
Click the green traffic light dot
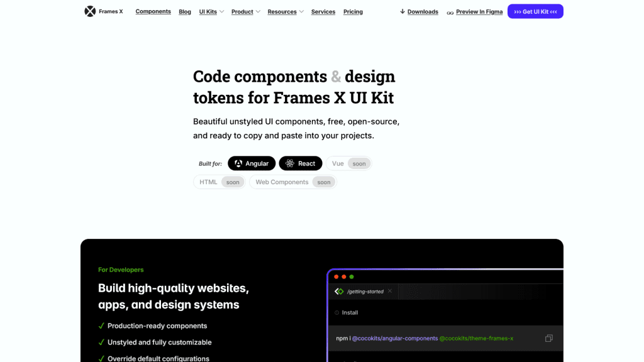pyautogui.click(x=351, y=277)
